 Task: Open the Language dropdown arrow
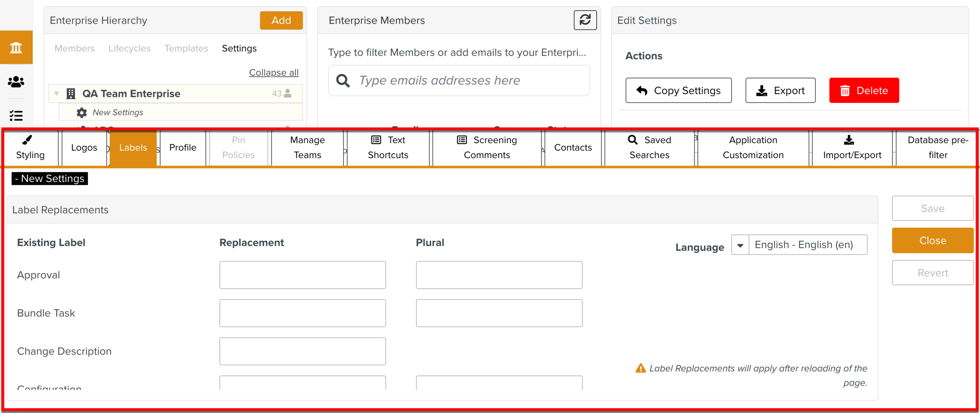pyautogui.click(x=740, y=245)
